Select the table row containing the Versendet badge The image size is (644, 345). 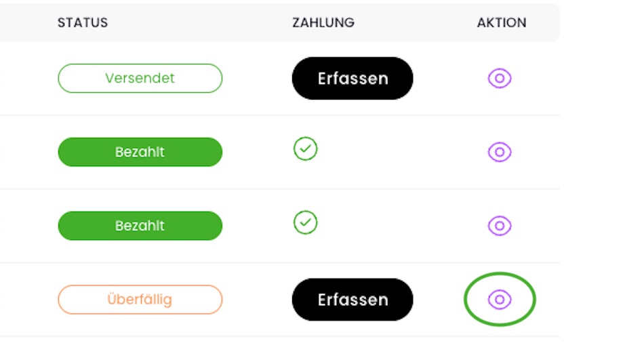point(280,79)
